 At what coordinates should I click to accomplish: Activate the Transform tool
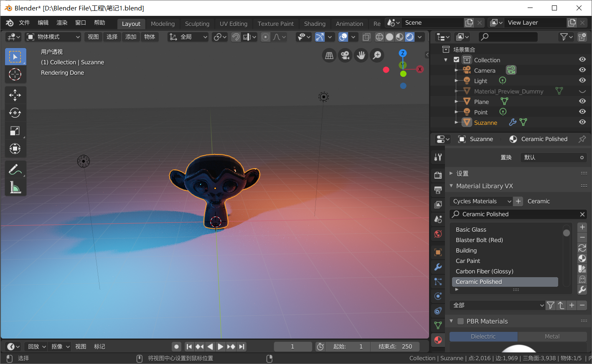(15, 149)
